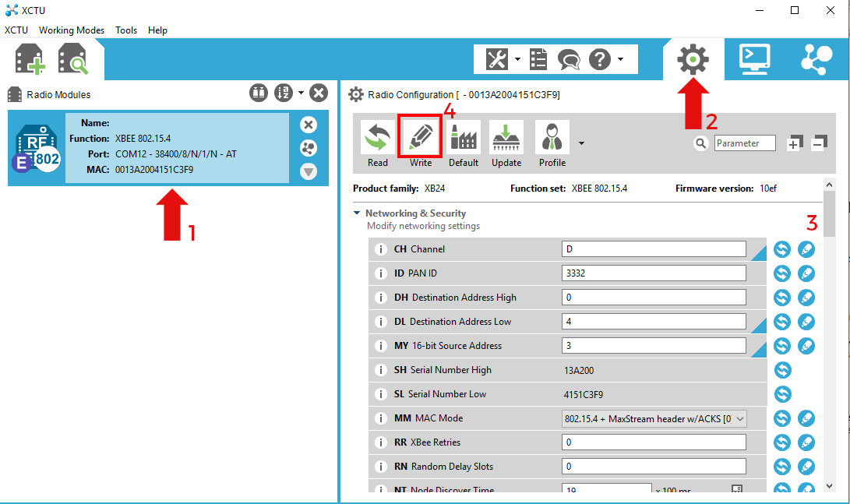Show info for DH Destination Address High

click(380, 298)
